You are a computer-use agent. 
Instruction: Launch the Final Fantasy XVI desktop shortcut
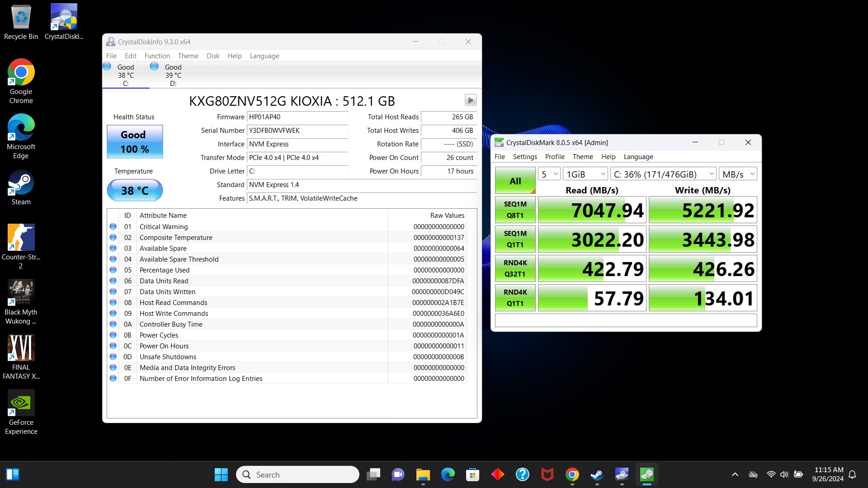tap(21, 357)
